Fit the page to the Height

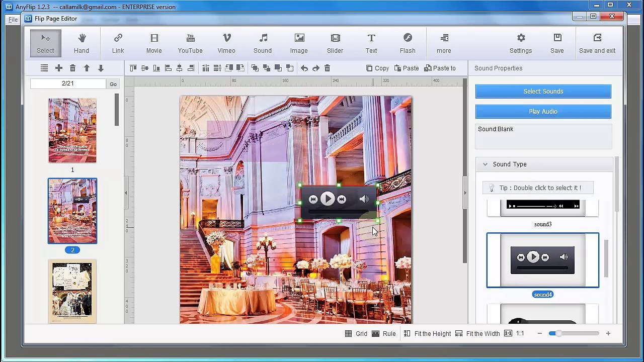point(427,333)
